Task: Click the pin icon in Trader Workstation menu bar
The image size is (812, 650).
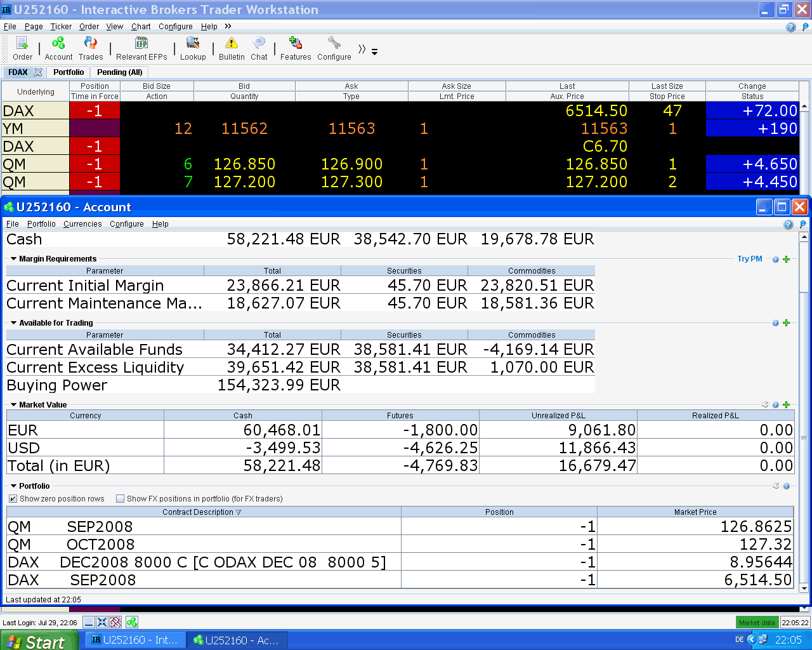Action: tap(806, 27)
